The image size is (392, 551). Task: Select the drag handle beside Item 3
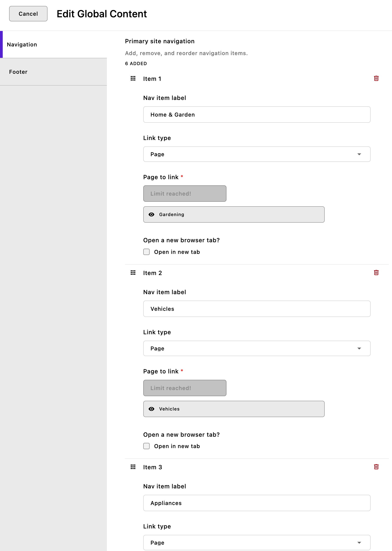point(133,467)
